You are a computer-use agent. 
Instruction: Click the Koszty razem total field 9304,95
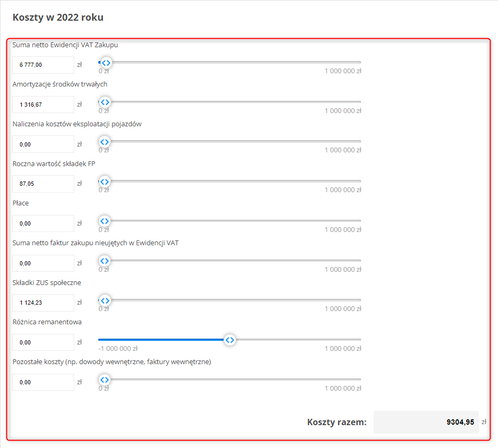point(426,422)
